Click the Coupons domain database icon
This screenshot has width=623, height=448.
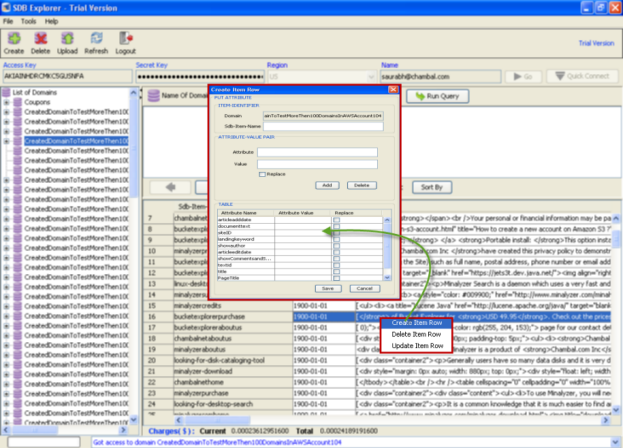point(17,102)
